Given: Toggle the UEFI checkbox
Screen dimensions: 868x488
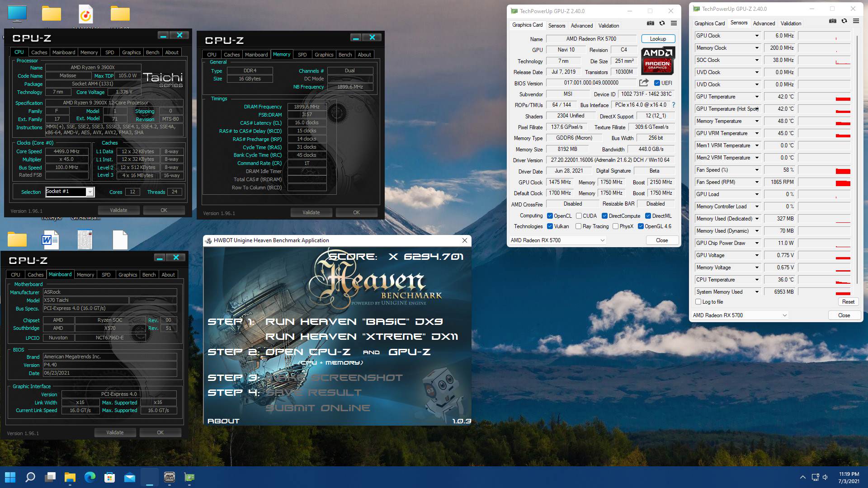Looking at the screenshot, I should pos(657,83).
